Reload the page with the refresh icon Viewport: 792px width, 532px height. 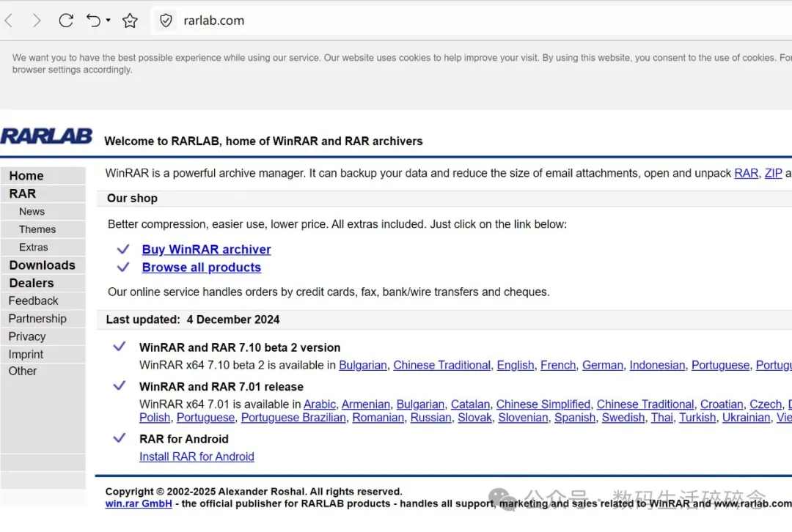[66, 21]
